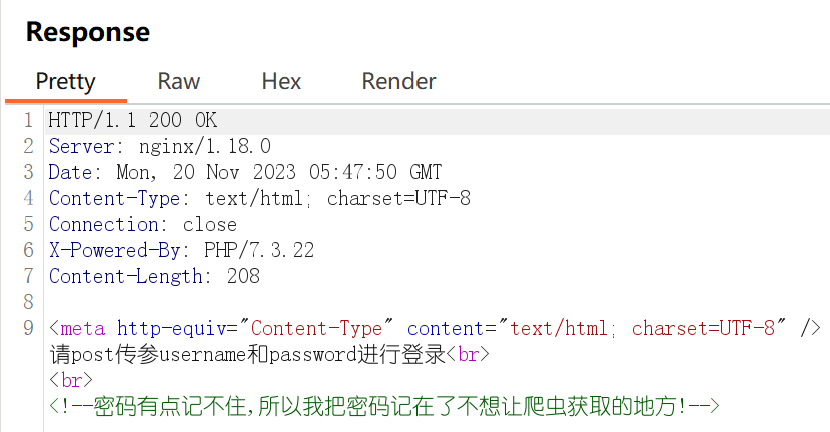Switch to the Pretty tab
830x432 pixels.
click(65, 81)
